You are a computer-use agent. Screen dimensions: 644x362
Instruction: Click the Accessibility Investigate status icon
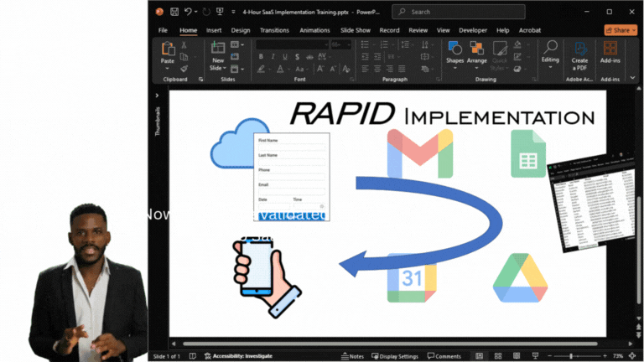(x=208, y=356)
